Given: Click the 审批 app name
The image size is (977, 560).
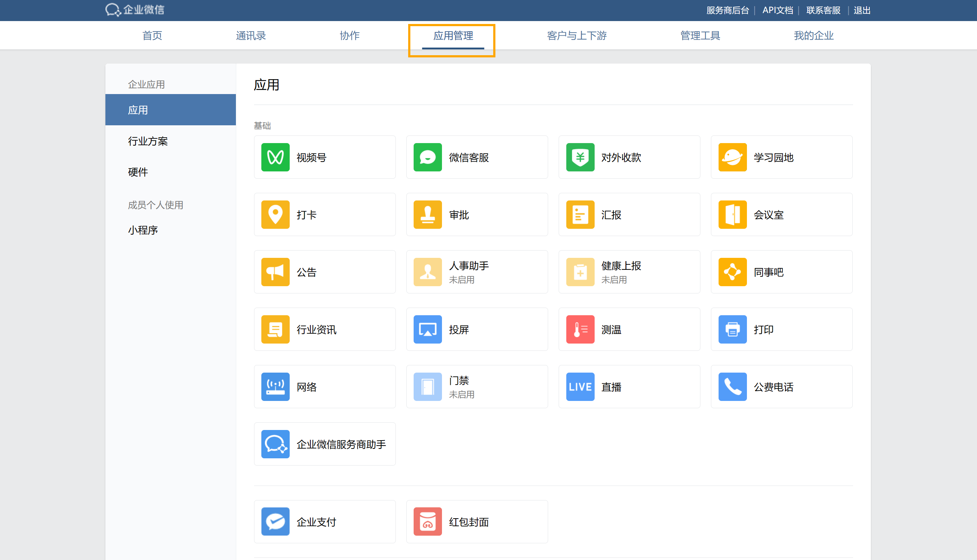Looking at the screenshot, I should 459,215.
